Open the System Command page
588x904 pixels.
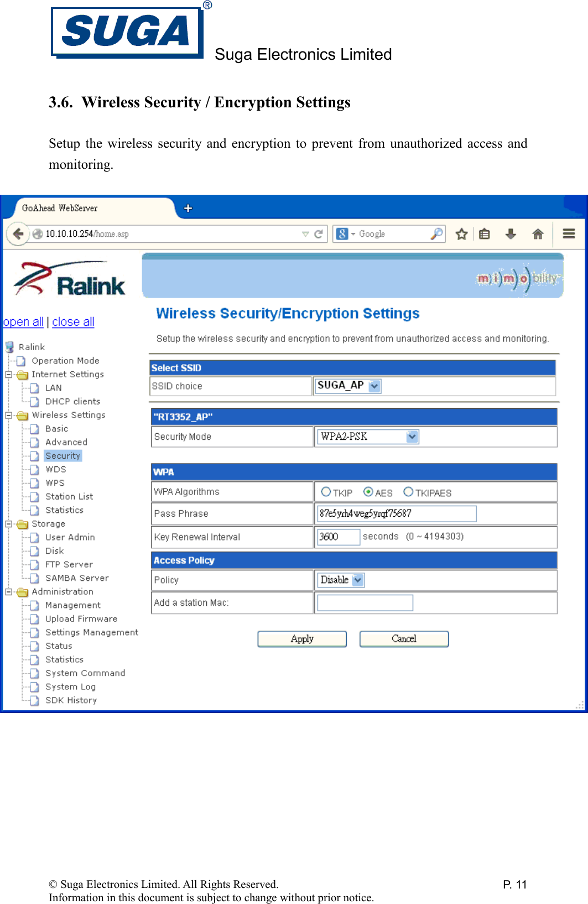pos(85,673)
